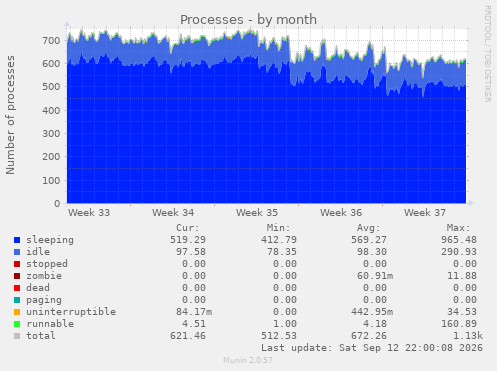Click the 'Last update' timestamp text
The image size is (497, 371).
tap(372, 348)
